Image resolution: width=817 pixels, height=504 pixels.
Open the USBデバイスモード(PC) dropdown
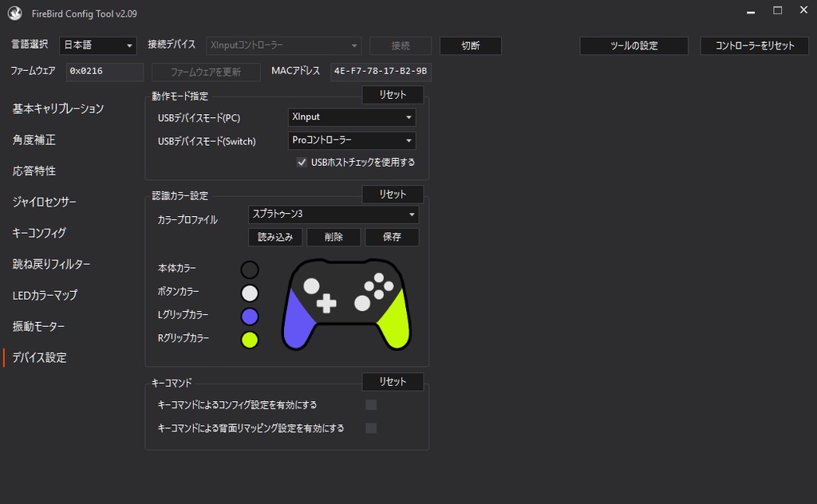pyautogui.click(x=351, y=117)
